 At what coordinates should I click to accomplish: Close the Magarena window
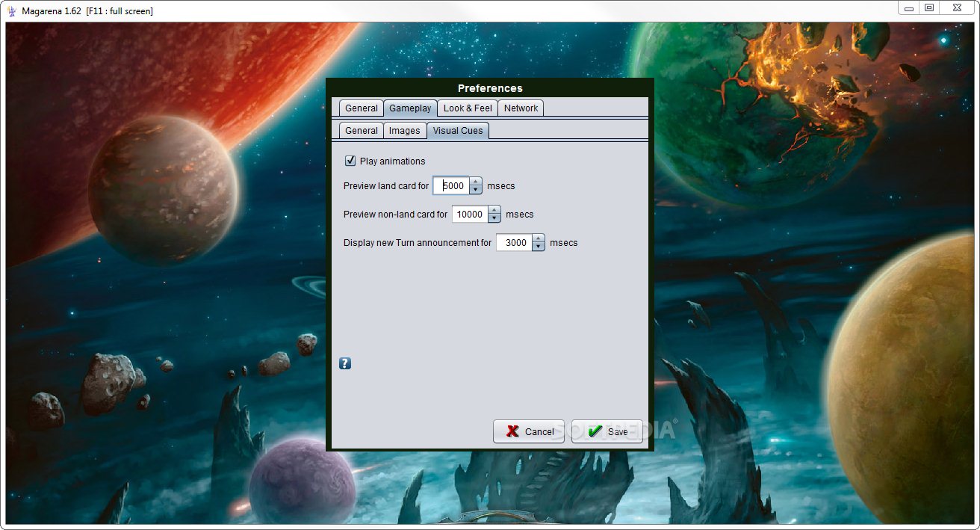click(x=958, y=8)
